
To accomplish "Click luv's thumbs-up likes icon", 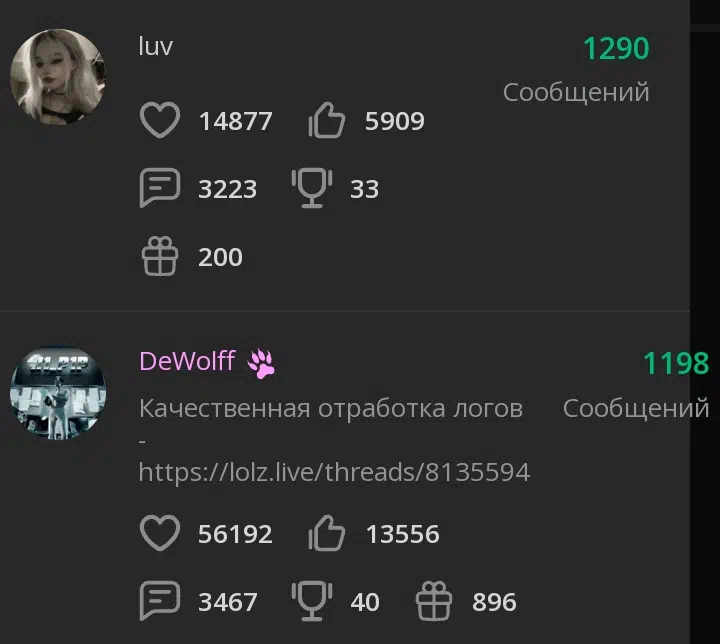I will (x=326, y=120).
